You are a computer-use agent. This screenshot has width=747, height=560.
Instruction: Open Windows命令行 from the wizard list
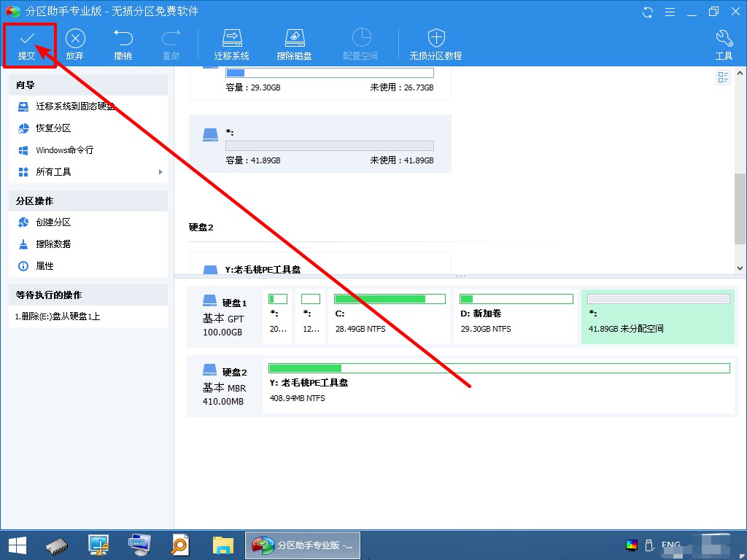[88, 150]
